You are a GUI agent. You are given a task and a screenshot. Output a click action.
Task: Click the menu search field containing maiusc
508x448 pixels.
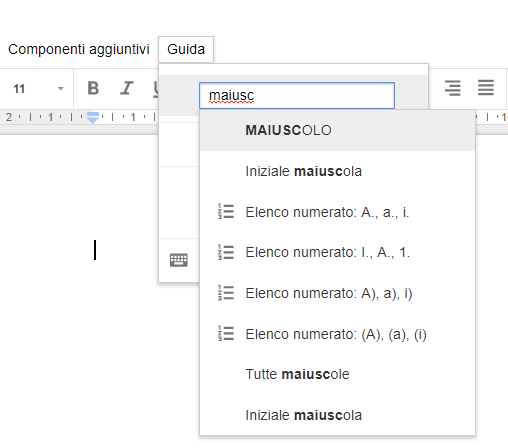click(x=297, y=95)
